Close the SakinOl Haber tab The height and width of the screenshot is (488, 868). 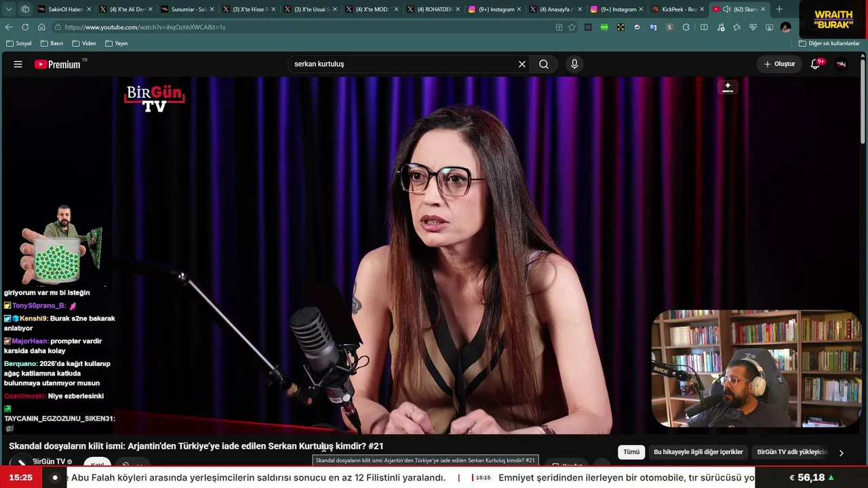pyautogui.click(x=89, y=9)
